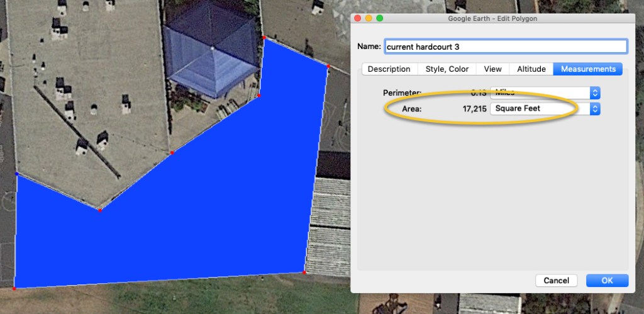Switch to the Description tab

coord(389,69)
